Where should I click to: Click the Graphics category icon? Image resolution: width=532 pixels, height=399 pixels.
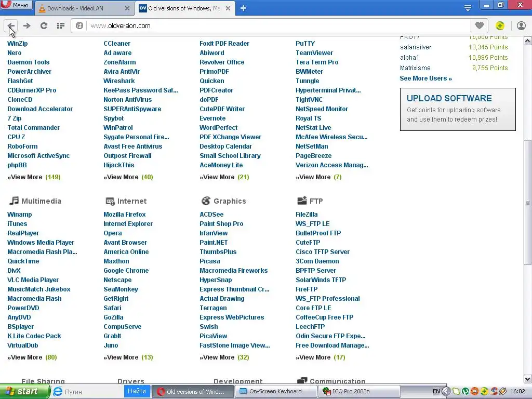click(206, 201)
